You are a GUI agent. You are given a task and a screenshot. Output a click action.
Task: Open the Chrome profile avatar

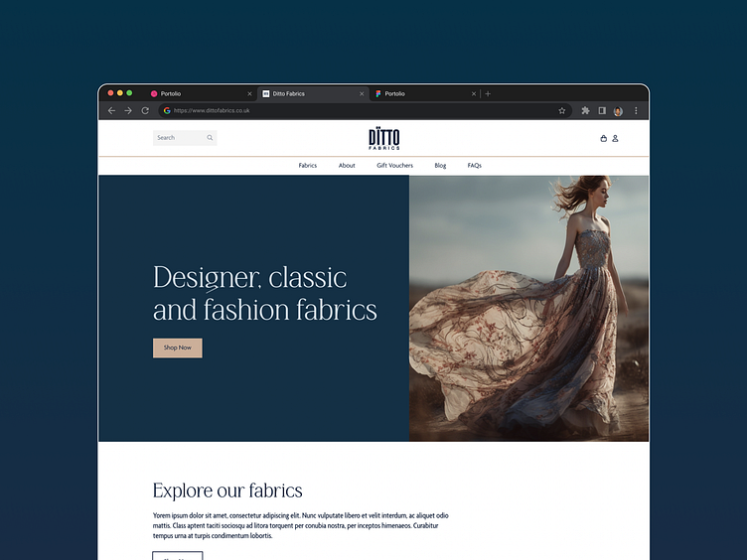tap(618, 111)
